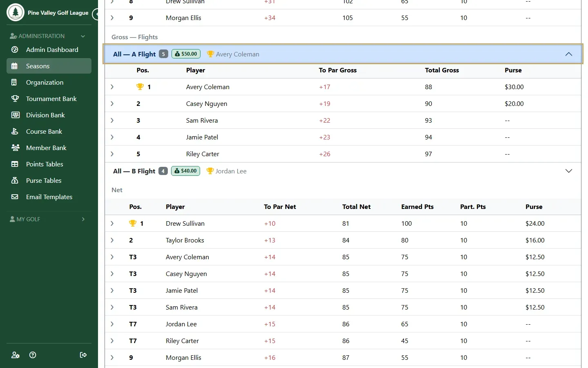The image size is (588, 368).
Task: Open the Admin Dashboard menu item
Action: coord(49,49)
